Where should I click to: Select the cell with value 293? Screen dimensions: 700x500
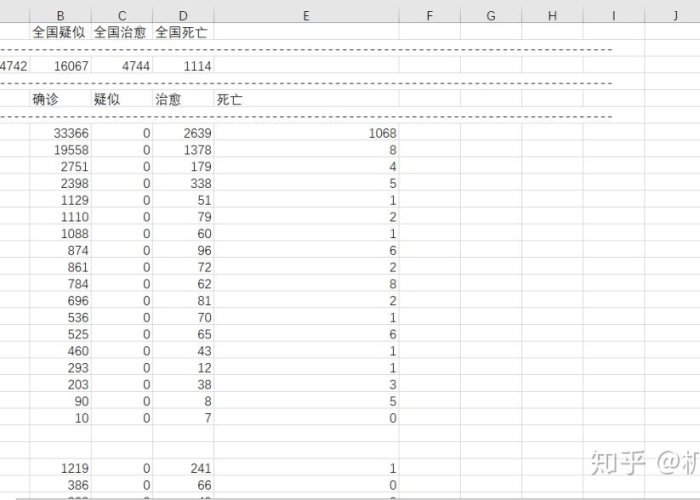point(60,367)
